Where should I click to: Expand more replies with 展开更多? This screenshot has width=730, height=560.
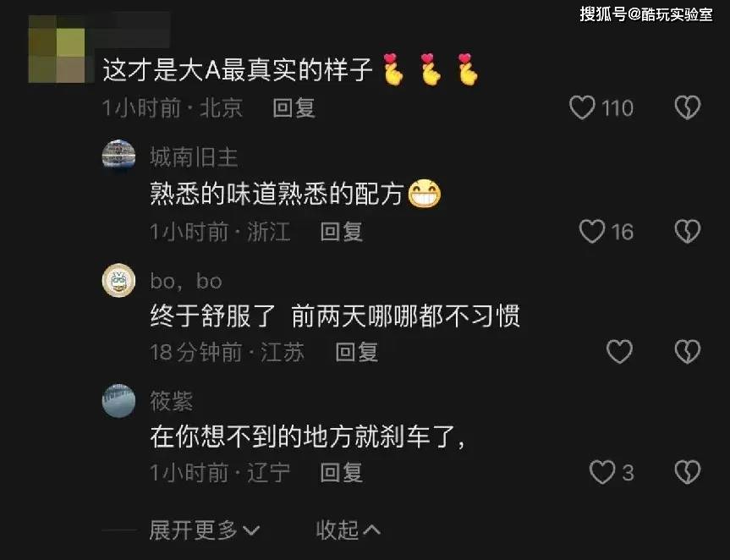pyautogui.click(x=204, y=530)
